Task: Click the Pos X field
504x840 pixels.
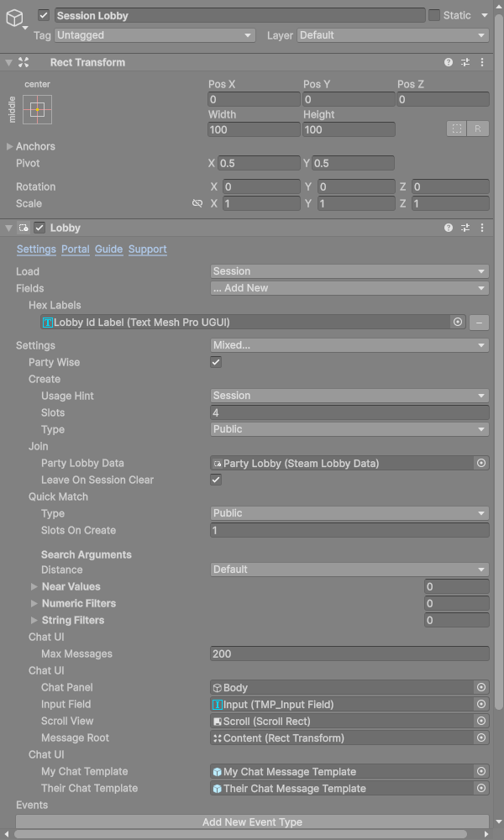Action: point(255,100)
